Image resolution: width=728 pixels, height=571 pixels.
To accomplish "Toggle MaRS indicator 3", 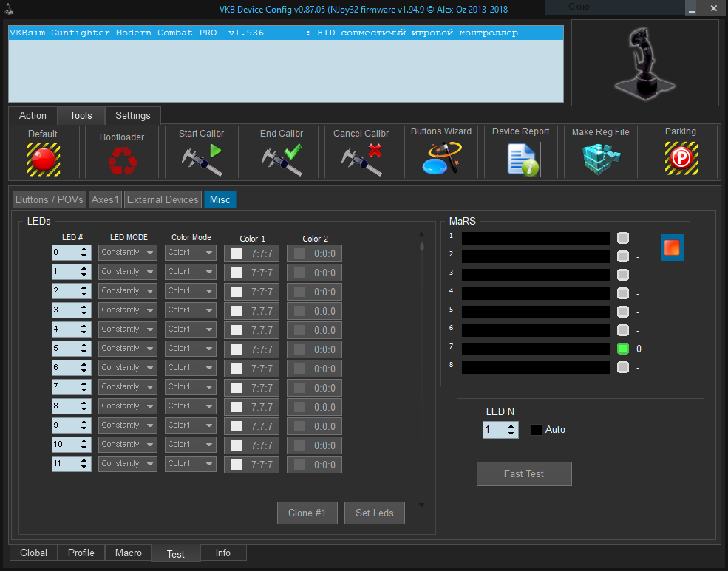I will pos(622,275).
